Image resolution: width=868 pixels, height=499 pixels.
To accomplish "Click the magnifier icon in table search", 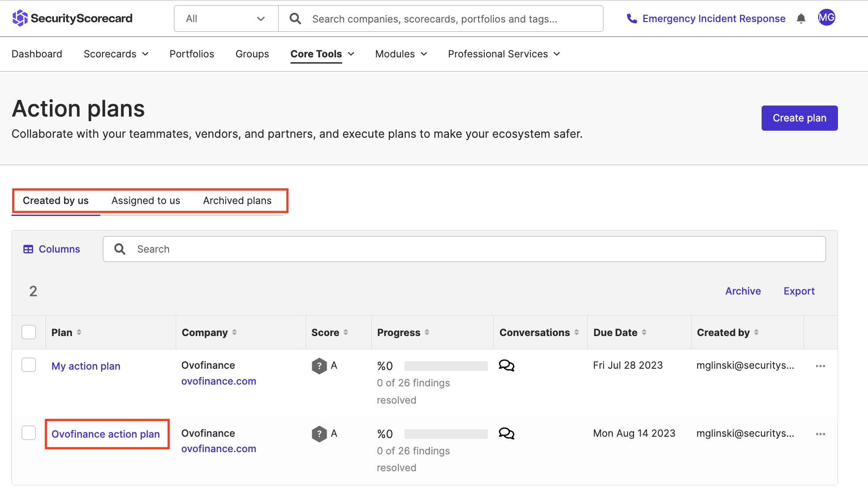I will click(x=120, y=249).
